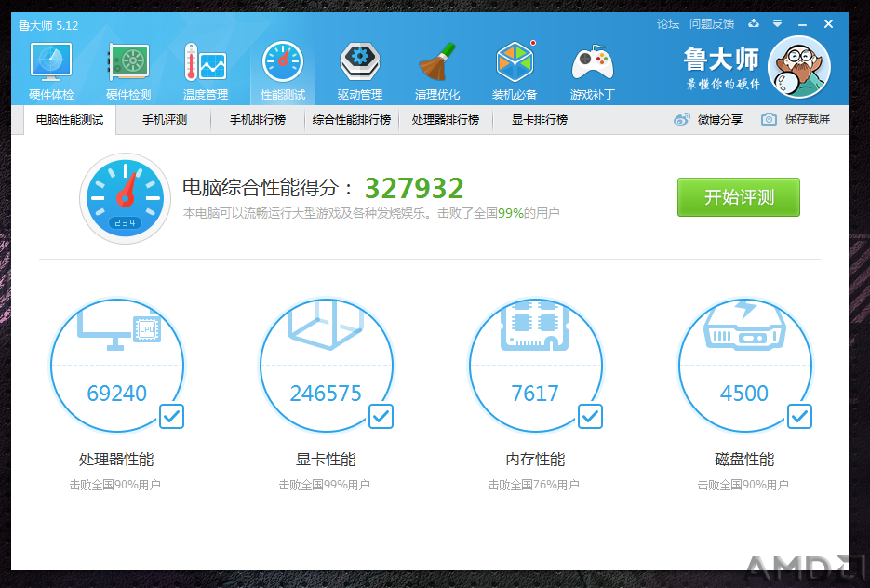Uncheck the 处理器性能 test checkbox
Screen dimensions: 870x588
[171, 416]
